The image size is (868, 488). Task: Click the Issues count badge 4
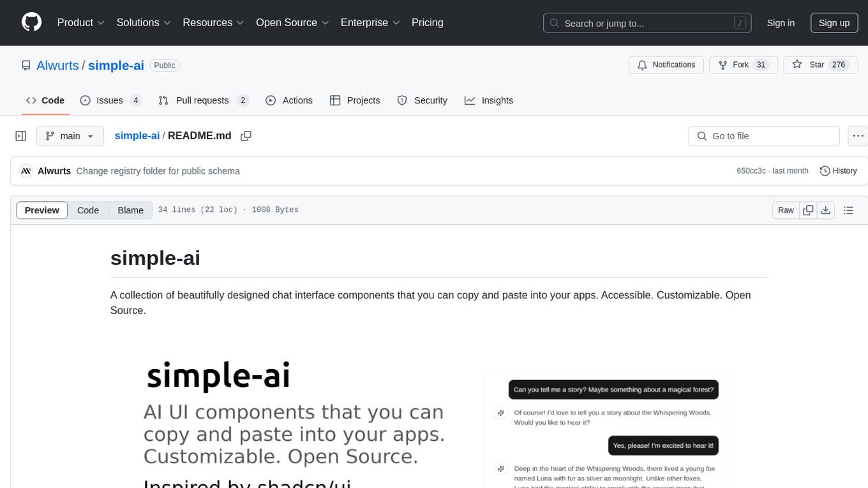pos(135,100)
